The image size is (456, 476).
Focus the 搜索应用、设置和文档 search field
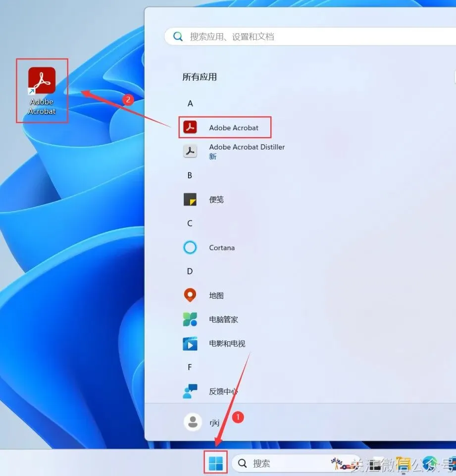click(310, 37)
